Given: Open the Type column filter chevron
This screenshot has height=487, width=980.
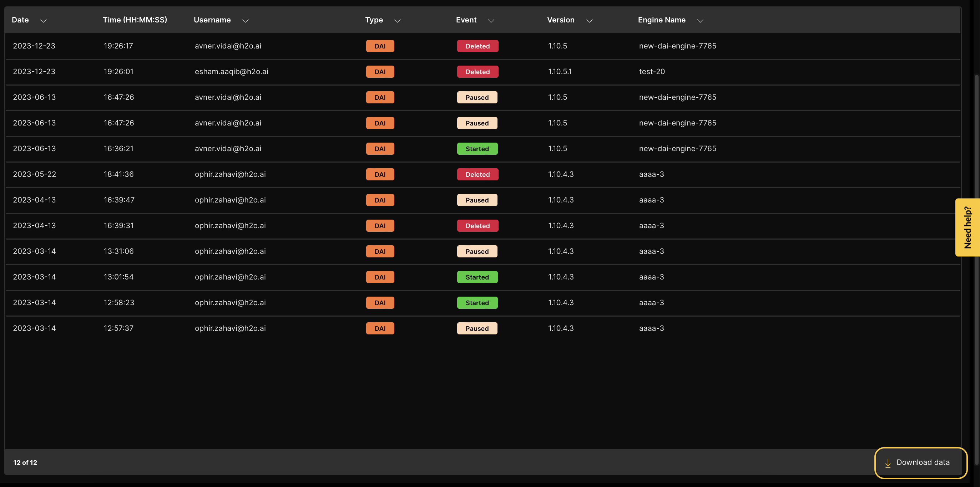Looking at the screenshot, I should coord(398,21).
